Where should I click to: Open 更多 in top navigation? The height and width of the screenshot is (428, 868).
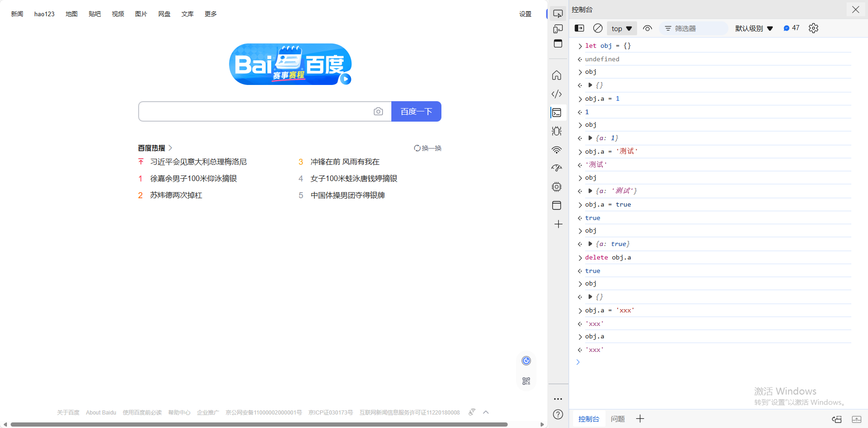[211, 14]
